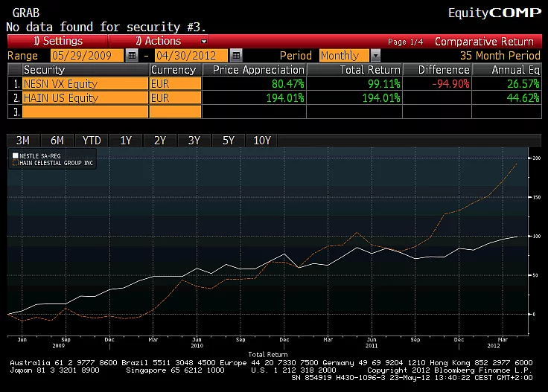Choose the 5Y chart range
Screen dimensions: 548x392
click(x=228, y=141)
